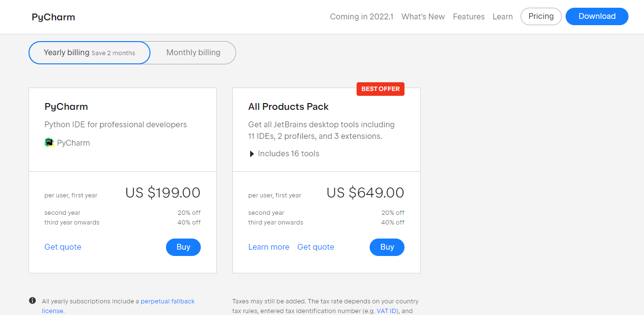Buy the PyCharm subscription
This screenshot has height=315, width=644.
click(183, 247)
